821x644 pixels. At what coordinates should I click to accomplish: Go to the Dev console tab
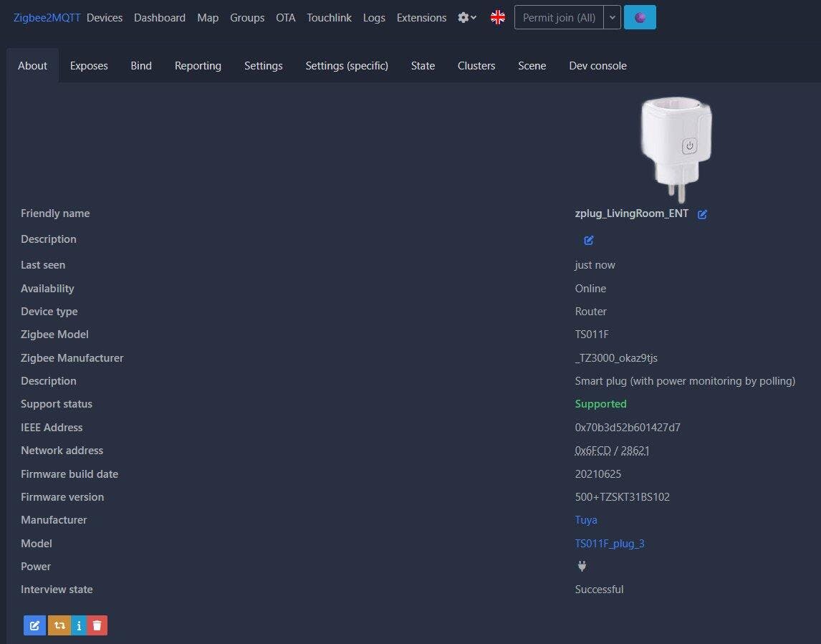597,66
